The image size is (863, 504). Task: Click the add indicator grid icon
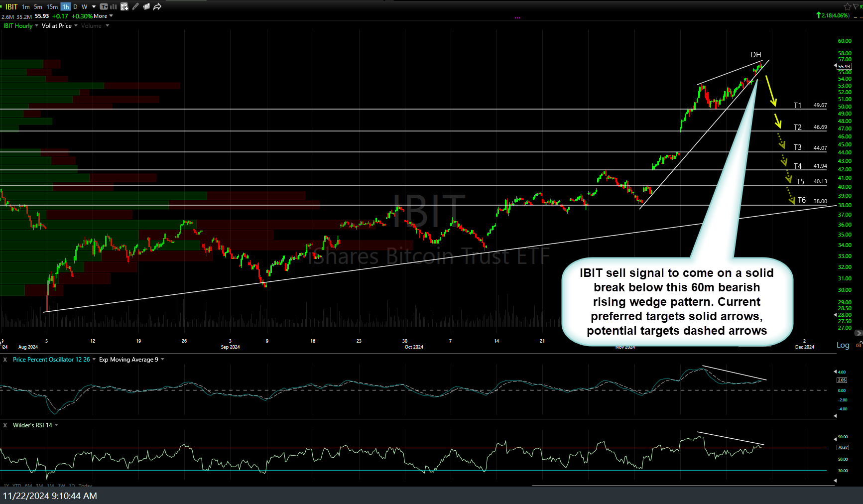124,6
